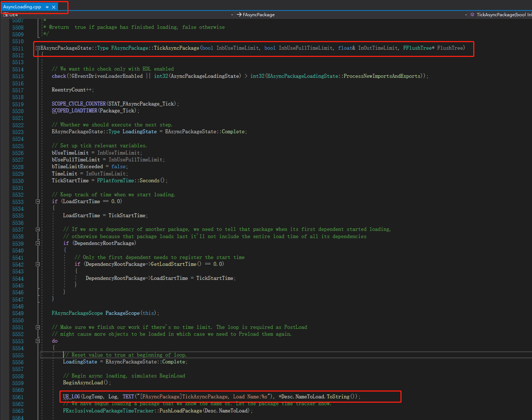Collapse the TickAsyncPackage function at line 5511
The image size is (532, 420).
tap(37, 48)
